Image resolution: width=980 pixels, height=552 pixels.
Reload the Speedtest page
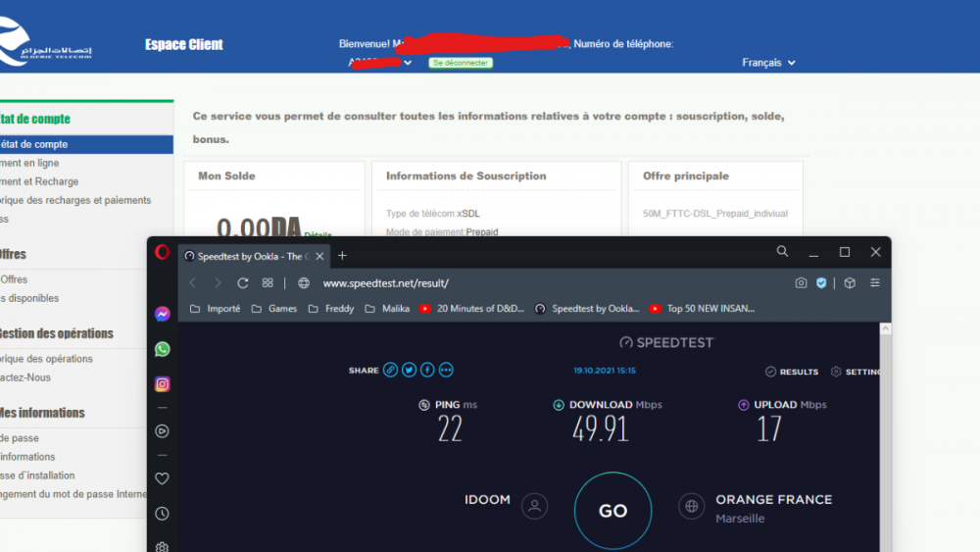(x=242, y=283)
